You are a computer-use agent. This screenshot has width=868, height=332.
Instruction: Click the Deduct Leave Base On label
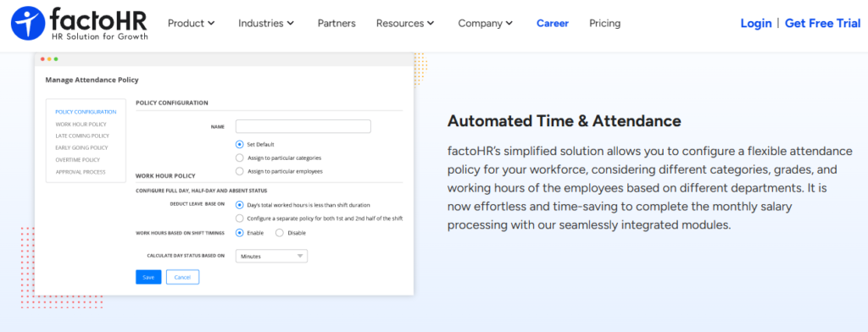coord(197,204)
